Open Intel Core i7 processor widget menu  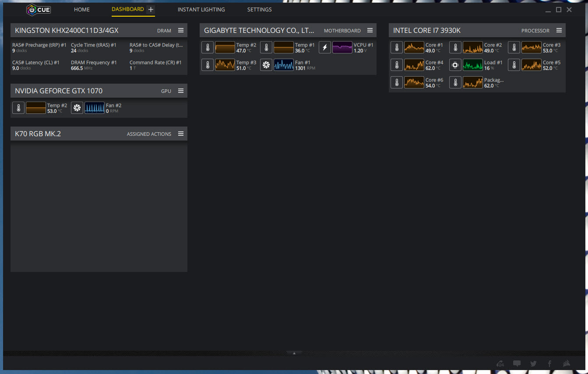click(559, 30)
